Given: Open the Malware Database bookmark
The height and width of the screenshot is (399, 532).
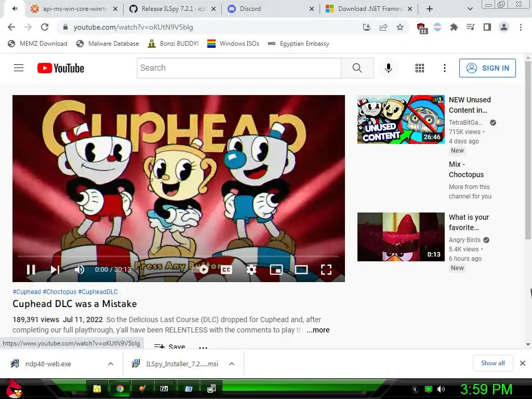Looking at the screenshot, I should point(108,44).
